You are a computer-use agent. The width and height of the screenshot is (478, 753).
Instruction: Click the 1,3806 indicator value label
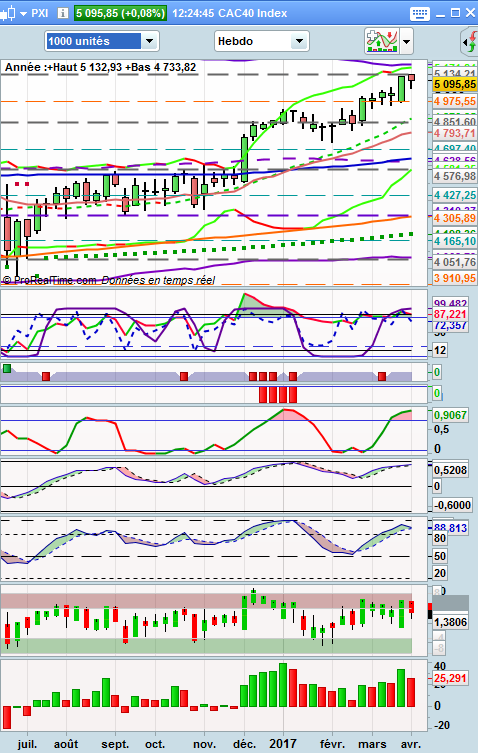click(450, 622)
